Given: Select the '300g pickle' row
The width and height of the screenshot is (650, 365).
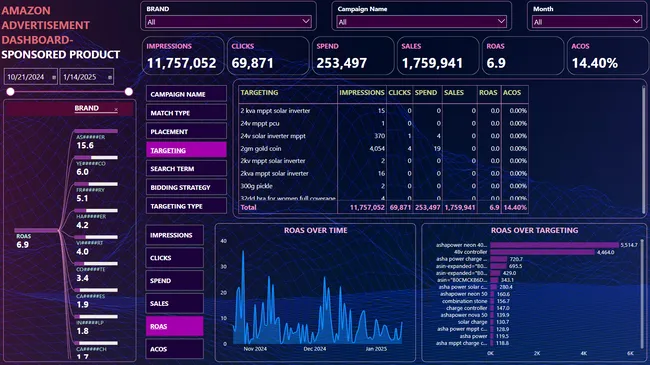Looking at the screenshot, I should (x=383, y=186).
